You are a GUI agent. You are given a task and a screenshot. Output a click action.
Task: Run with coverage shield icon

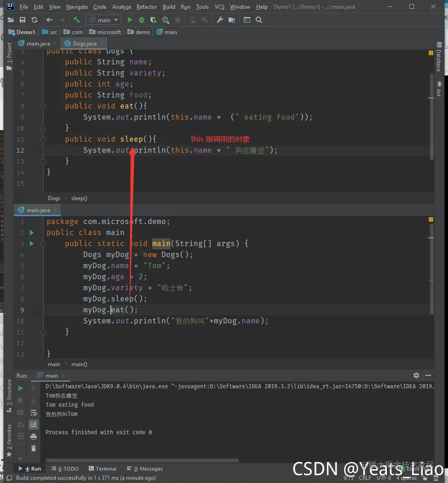[x=153, y=20]
